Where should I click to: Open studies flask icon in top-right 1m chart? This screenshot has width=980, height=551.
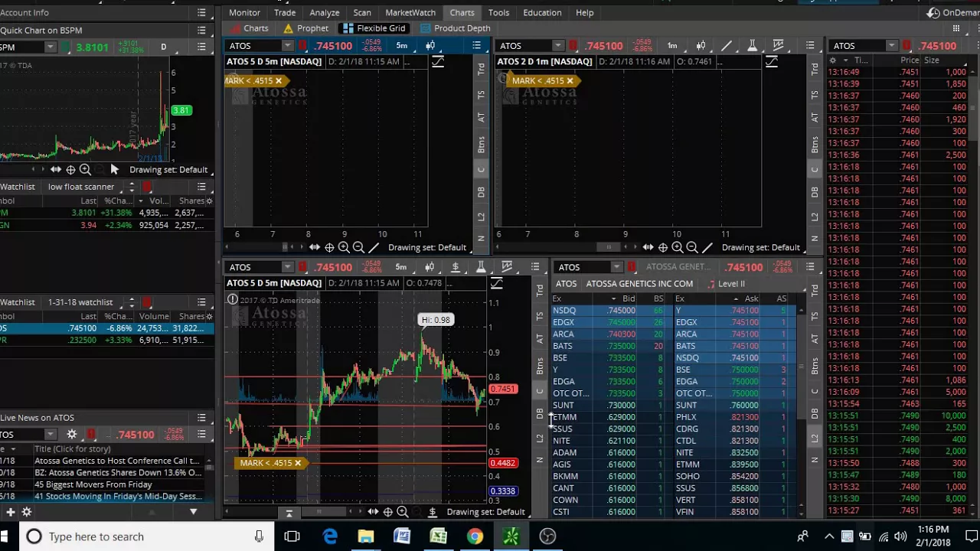(x=753, y=46)
